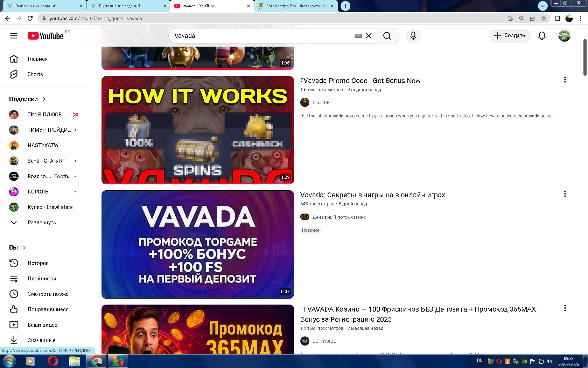The image size is (588, 368).
Task: Open the Вы section header
Action: click(x=17, y=247)
